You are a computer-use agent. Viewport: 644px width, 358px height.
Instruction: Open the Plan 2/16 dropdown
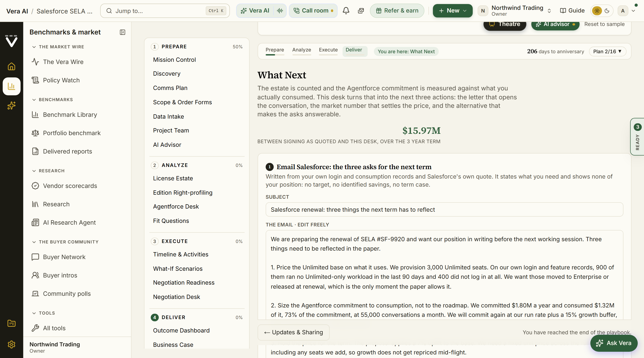[x=608, y=51]
